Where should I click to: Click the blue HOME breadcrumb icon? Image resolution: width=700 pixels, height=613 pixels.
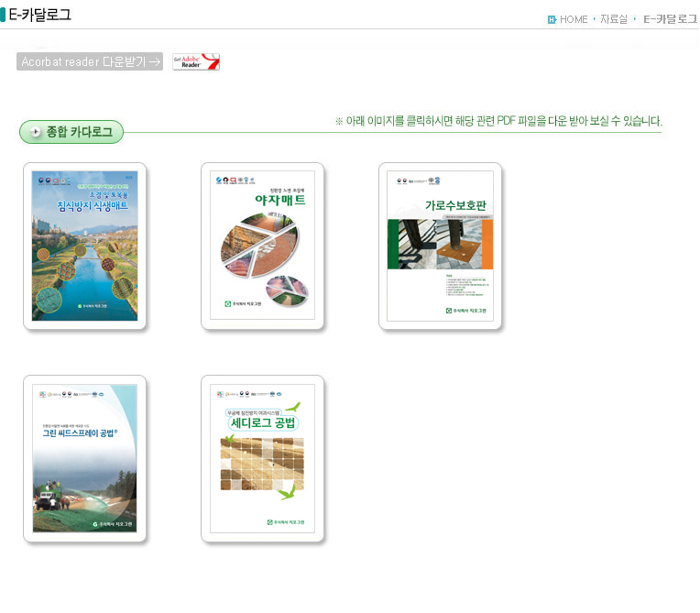(x=552, y=19)
